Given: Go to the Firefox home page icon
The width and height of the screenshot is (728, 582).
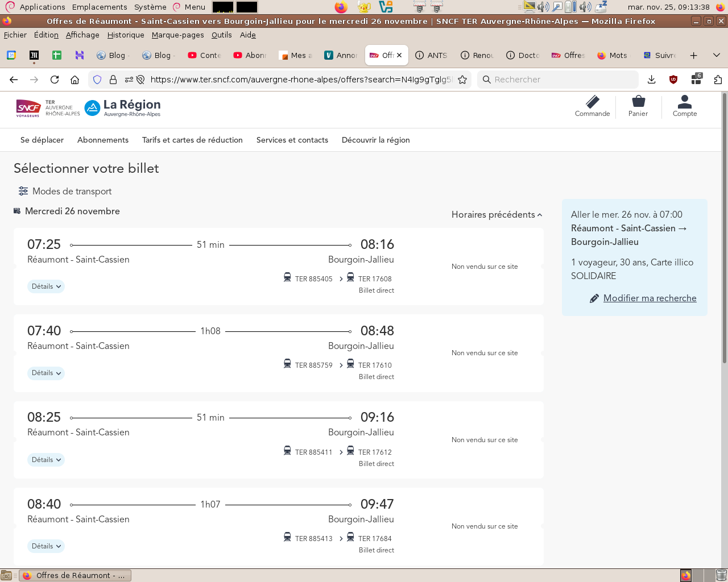Looking at the screenshot, I should pos(75,80).
